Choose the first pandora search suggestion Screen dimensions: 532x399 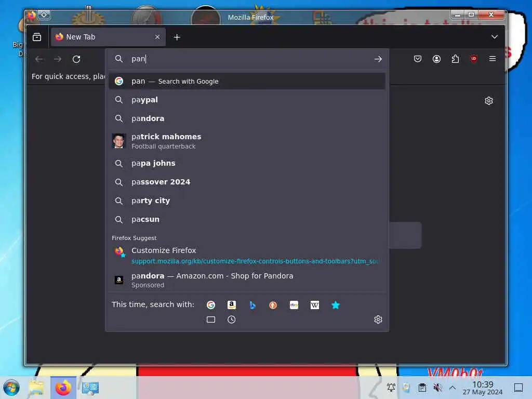(247, 118)
